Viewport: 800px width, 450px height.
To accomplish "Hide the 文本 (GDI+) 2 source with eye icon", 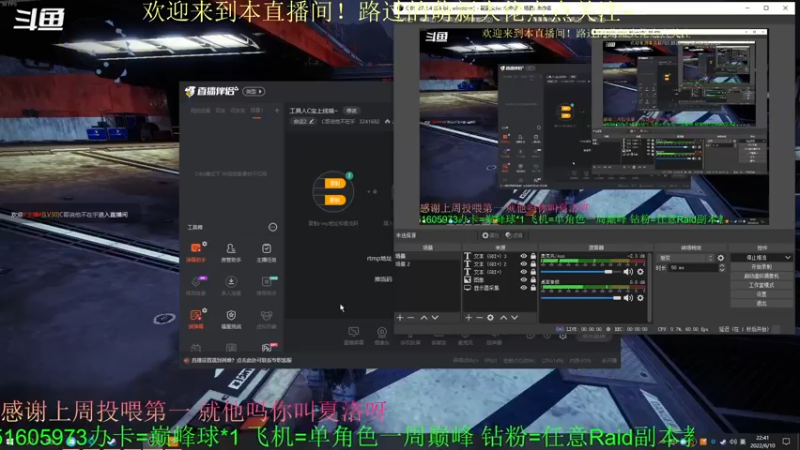I will [x=523, y=264].
